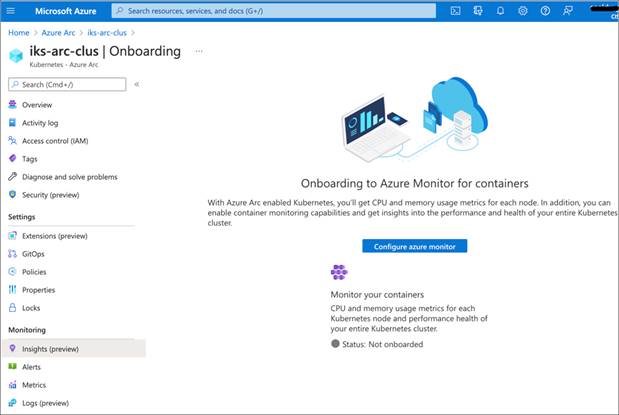This screenshot has width=619, height=415.
Task: Click the 'Monitor your containers' heading
Action: click(x=377, y=295)
